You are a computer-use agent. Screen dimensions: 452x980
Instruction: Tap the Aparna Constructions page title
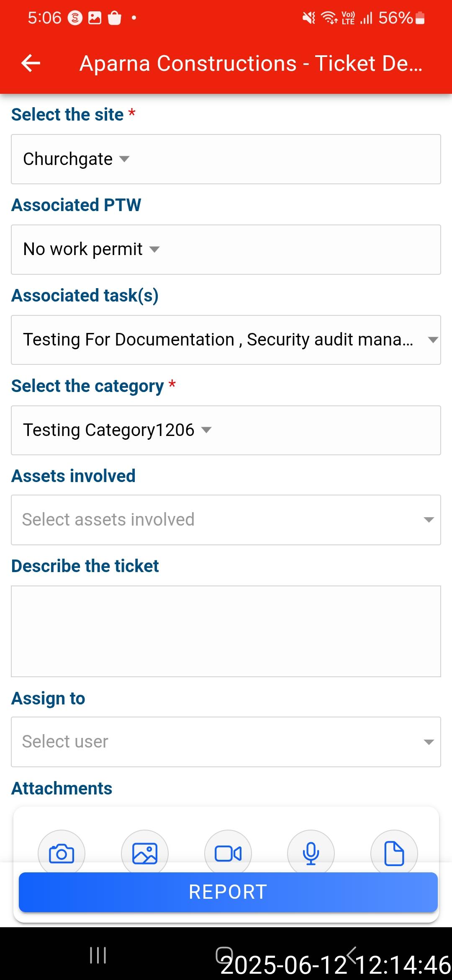pos(251,64)
